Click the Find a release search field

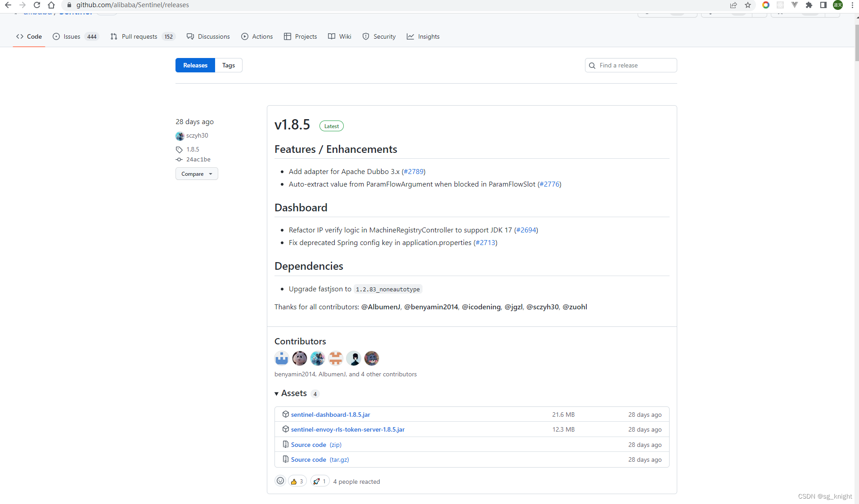[x=630, y=65]
